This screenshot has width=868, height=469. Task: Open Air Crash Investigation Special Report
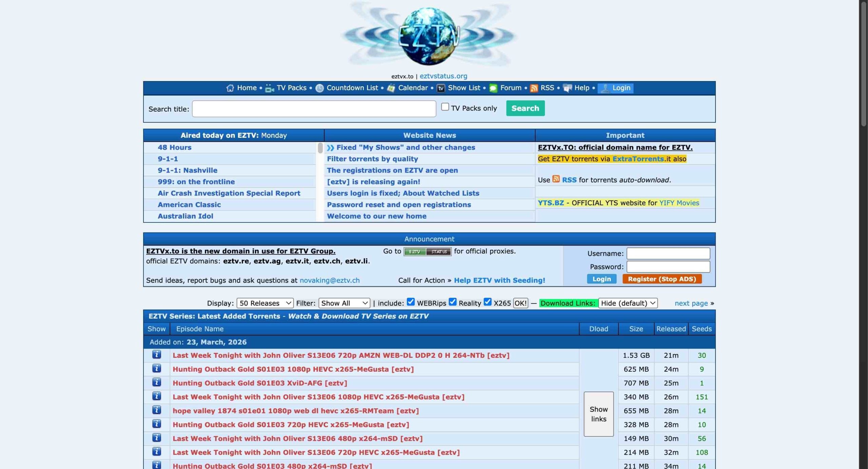coord(229,193)
